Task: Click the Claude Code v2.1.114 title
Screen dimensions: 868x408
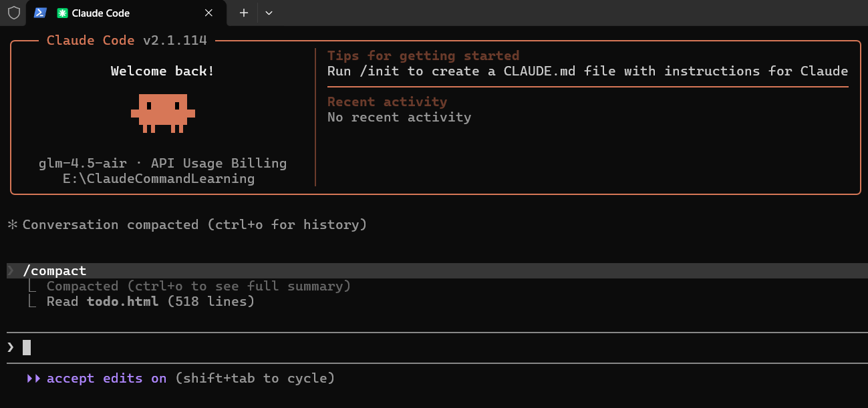Action: click(x=127, y=41)
